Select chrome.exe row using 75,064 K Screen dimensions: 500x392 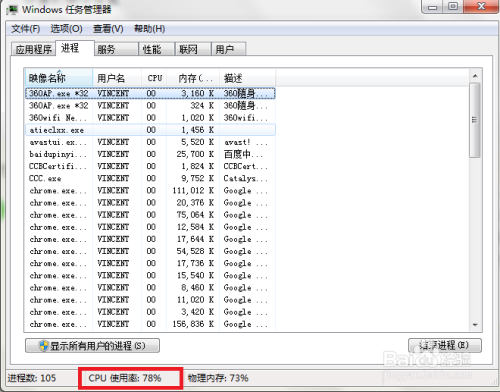(150, 215)
